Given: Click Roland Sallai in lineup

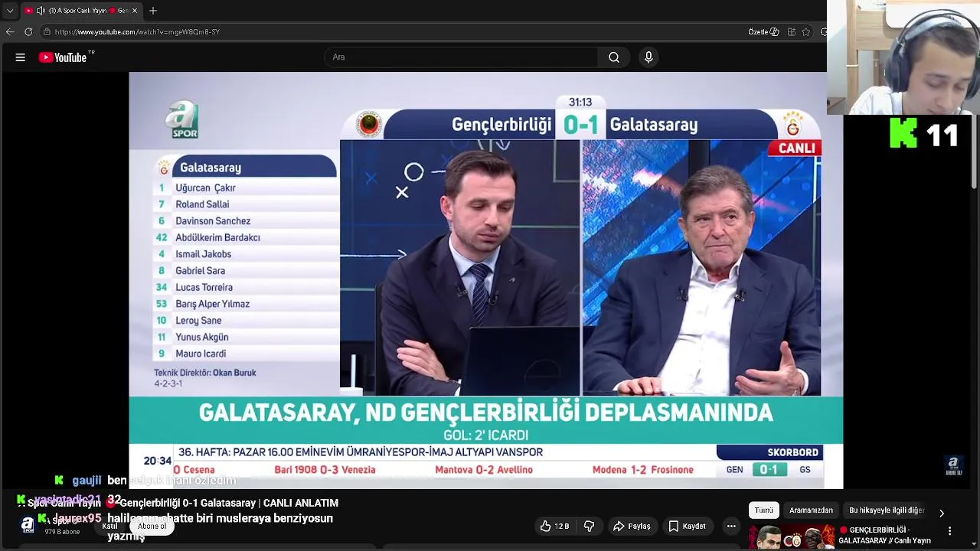Looking at the screenshot, I should click(x=202, y=204).
